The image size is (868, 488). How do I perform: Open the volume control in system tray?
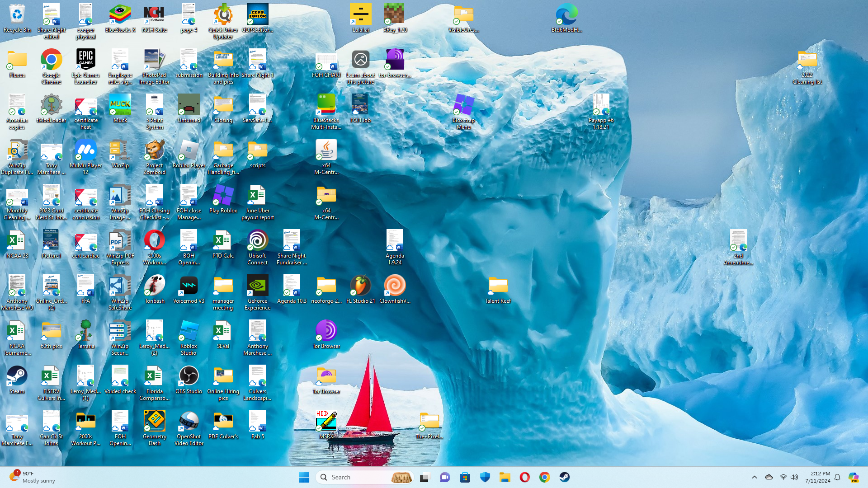tap(794, 477)
